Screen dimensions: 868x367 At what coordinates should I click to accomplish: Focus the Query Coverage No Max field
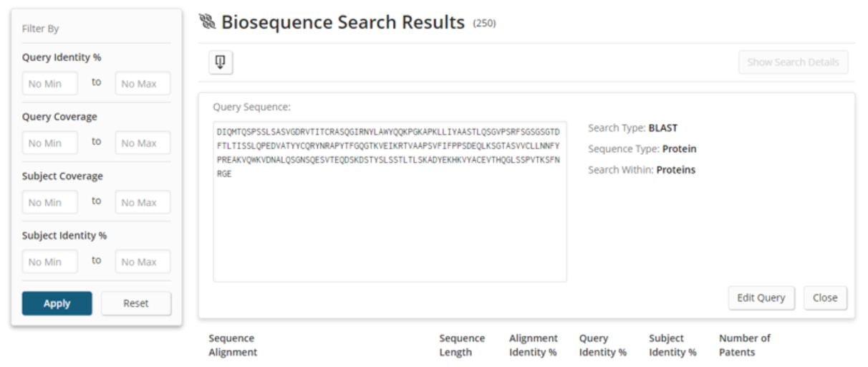pyautogui.click(x=143, y=143)
